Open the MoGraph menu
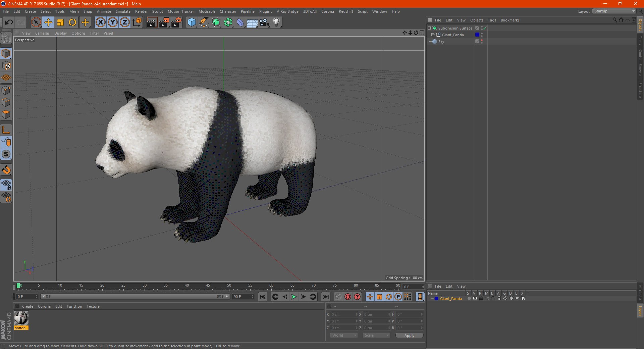Screen dimensions: 644x349 pyautogui.click(x=207, y=11)
